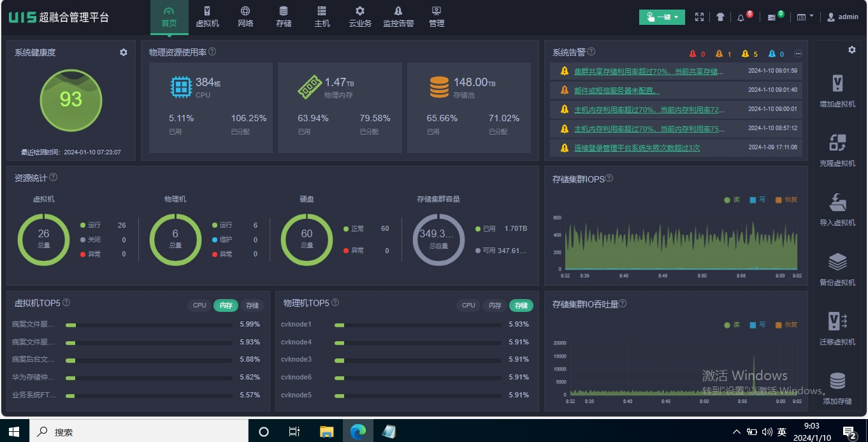Click the 增加虚拟机 add VM icon
Image resolution: width=868 pixels, height=442 pixels.
coord(837,84)
